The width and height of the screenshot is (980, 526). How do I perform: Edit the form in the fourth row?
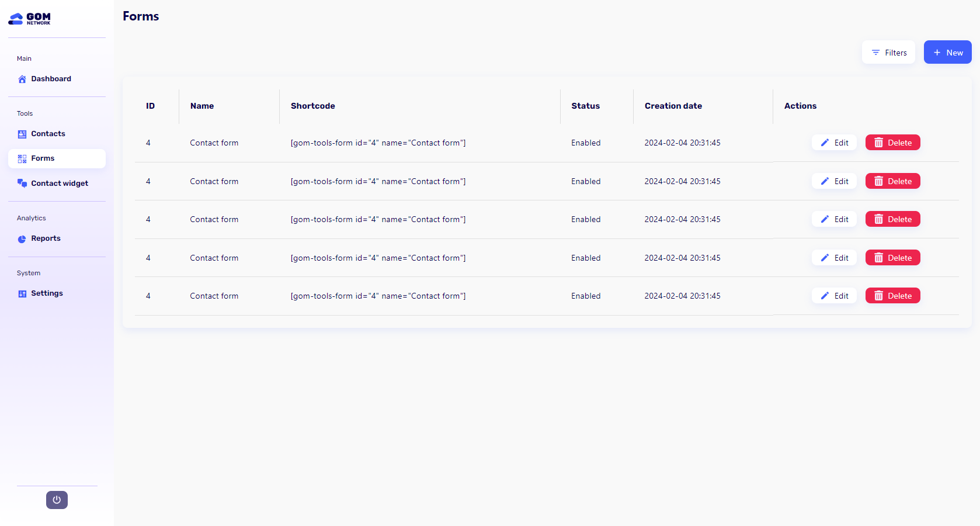pos(834,258)
